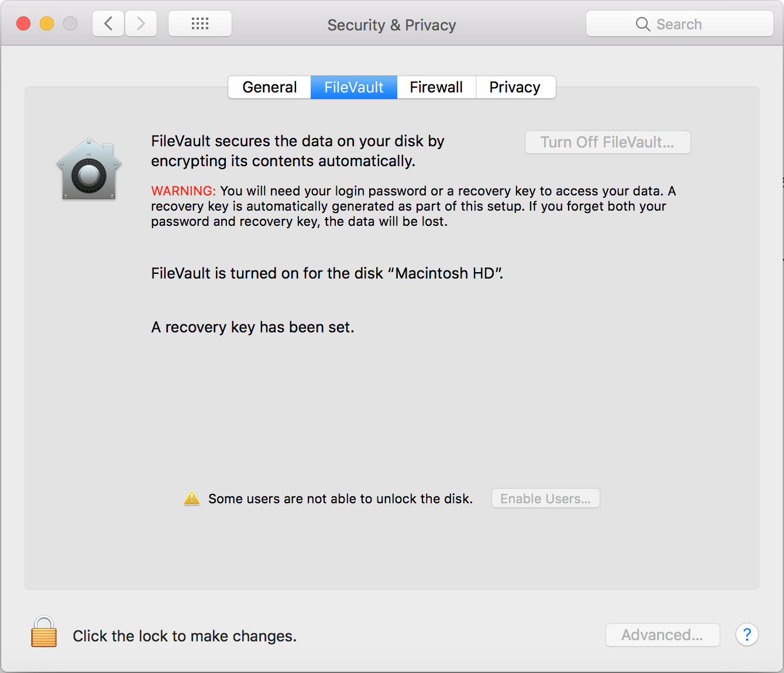Select the FileVault tab
This screenshot has width=784, height=673.
click(354, 87)
